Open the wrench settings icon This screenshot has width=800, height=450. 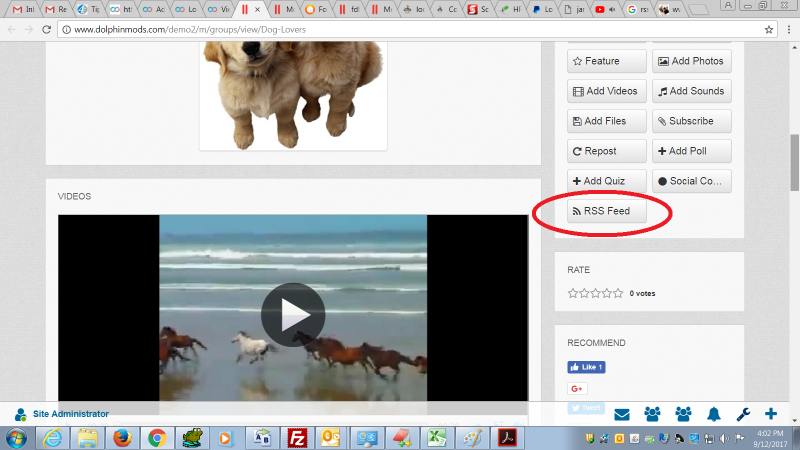743,414
